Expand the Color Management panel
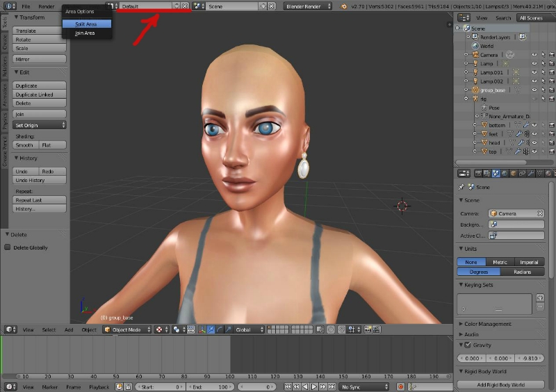 coord(486,324)
